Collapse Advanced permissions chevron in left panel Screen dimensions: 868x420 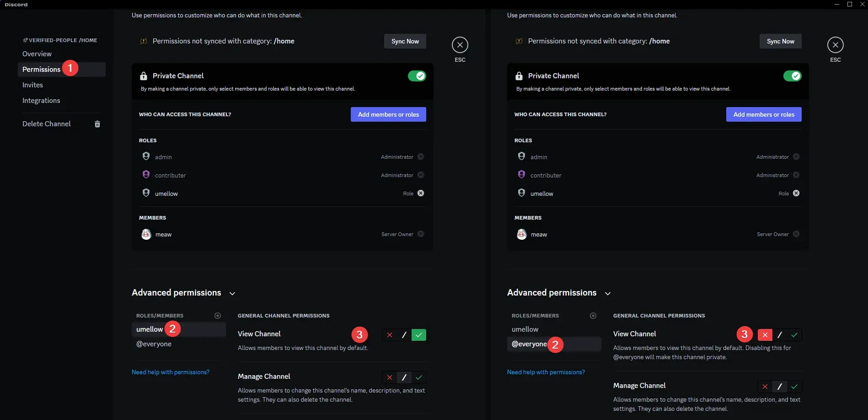coord(232,294)
